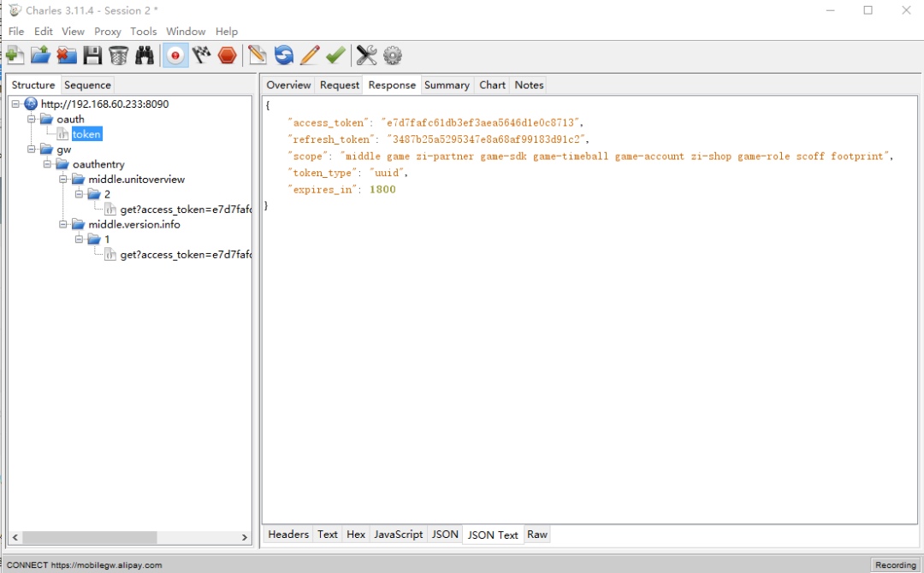Open the Request tab
This screenshot has height=573, width=924.
pos(340,85)
